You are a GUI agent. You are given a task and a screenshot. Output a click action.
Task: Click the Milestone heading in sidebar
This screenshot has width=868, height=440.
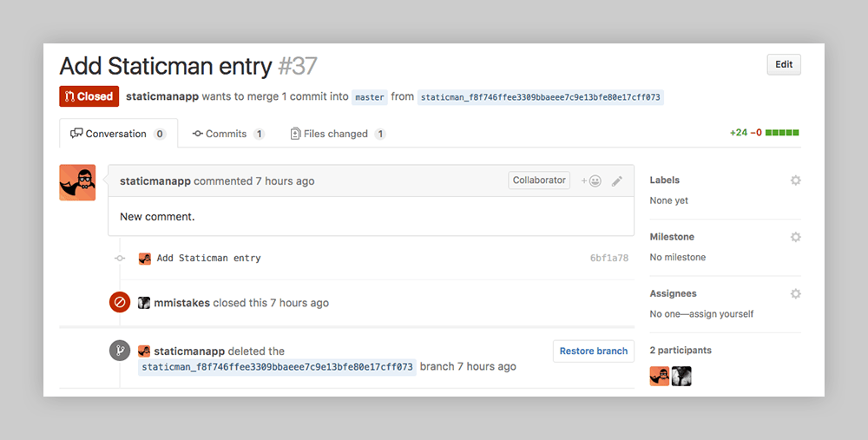(672, 236)
